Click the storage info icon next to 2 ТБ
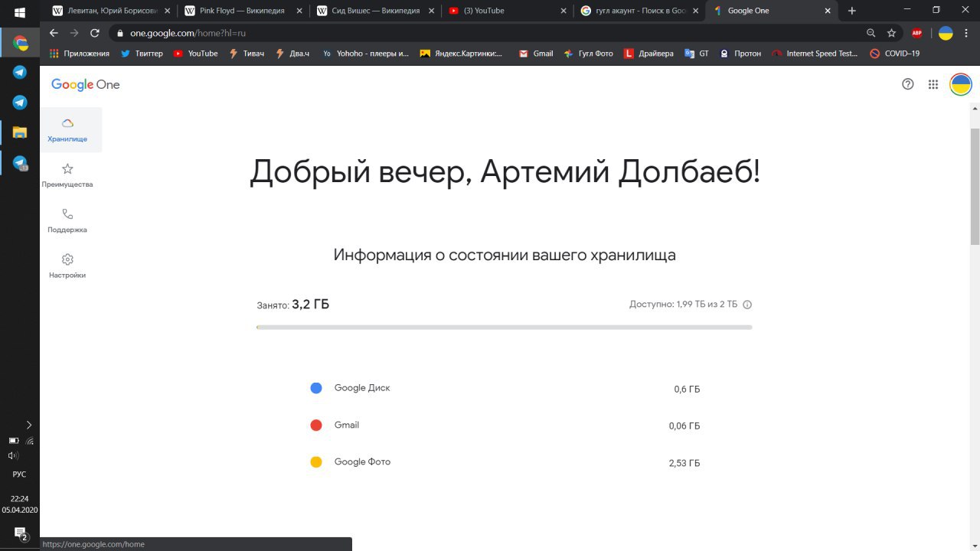980x551 pixels. [747, 305]
